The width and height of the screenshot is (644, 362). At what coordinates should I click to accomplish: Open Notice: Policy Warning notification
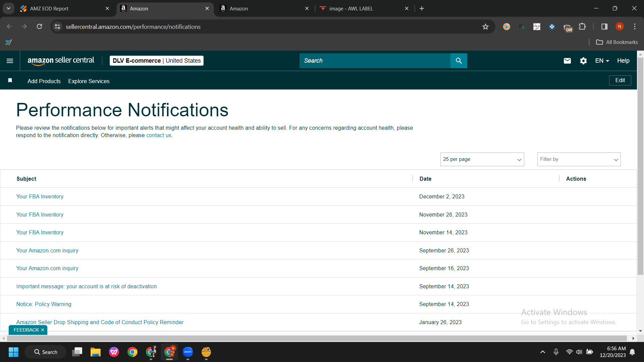44,304
